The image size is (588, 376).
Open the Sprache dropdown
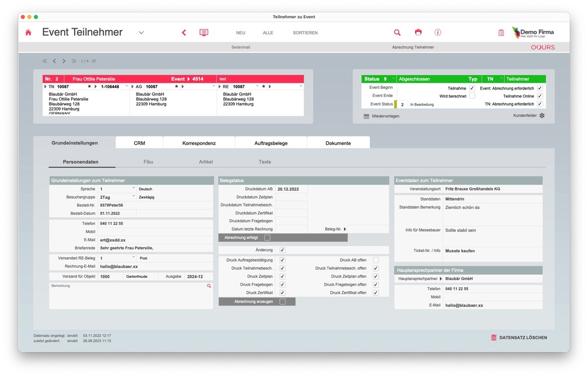point(133,189)
